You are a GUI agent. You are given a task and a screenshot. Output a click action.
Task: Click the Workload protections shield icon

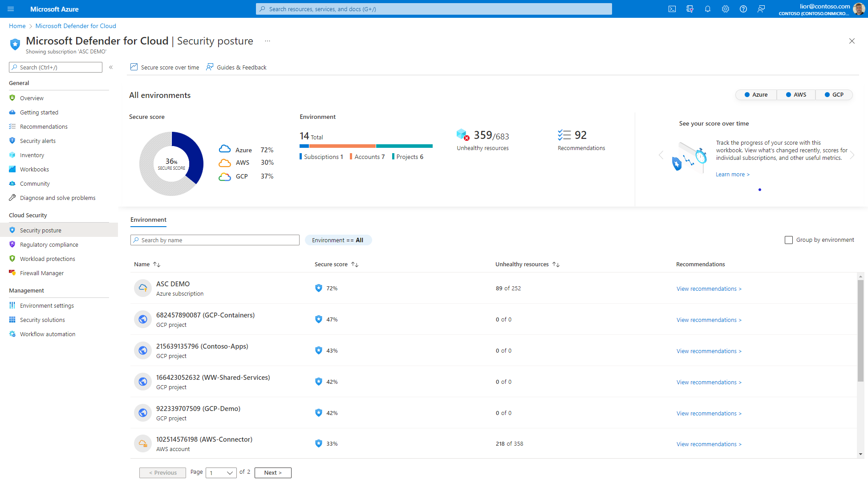click(x=12, y=259)
